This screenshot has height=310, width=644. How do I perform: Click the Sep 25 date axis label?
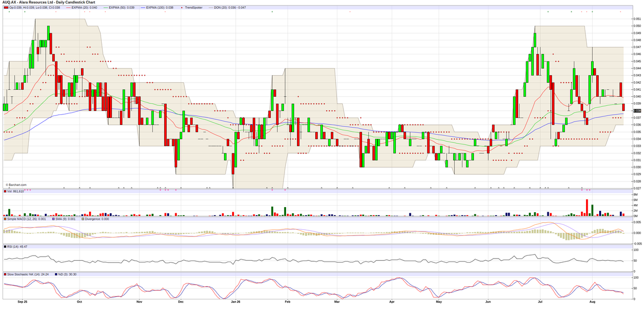(x=22, y=302)
